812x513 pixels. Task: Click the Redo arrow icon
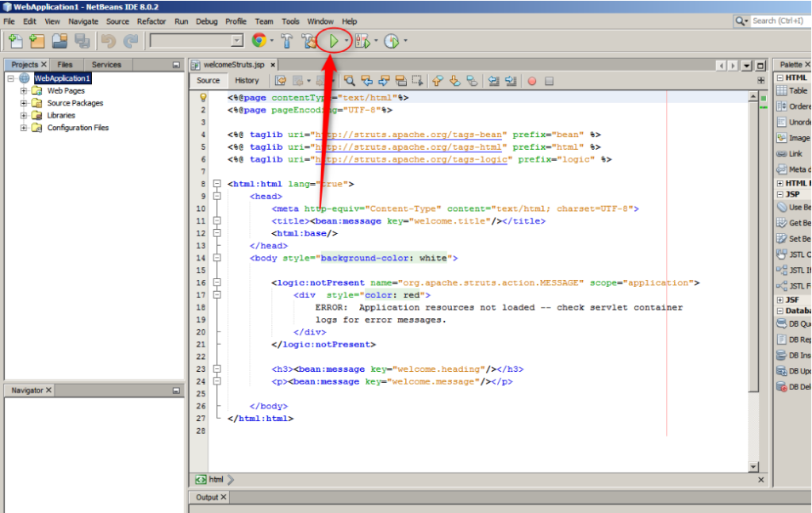(131, 40)
